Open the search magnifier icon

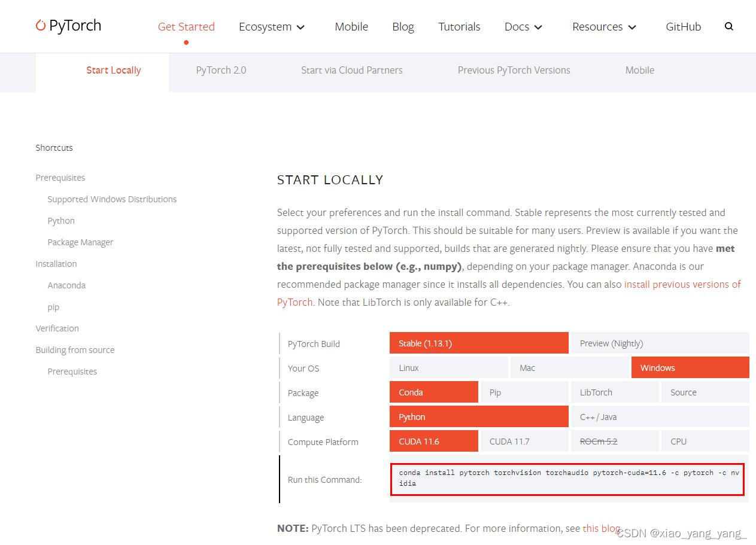click(728, 26)
